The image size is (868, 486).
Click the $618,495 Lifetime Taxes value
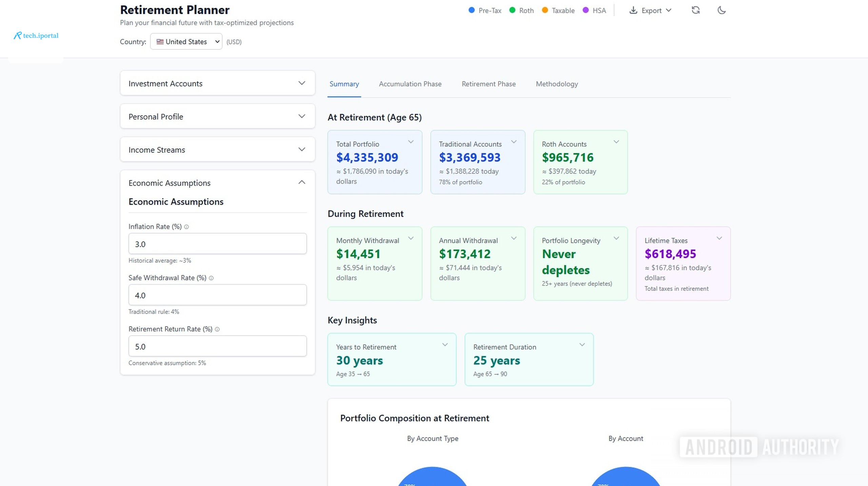click(670, 254)
